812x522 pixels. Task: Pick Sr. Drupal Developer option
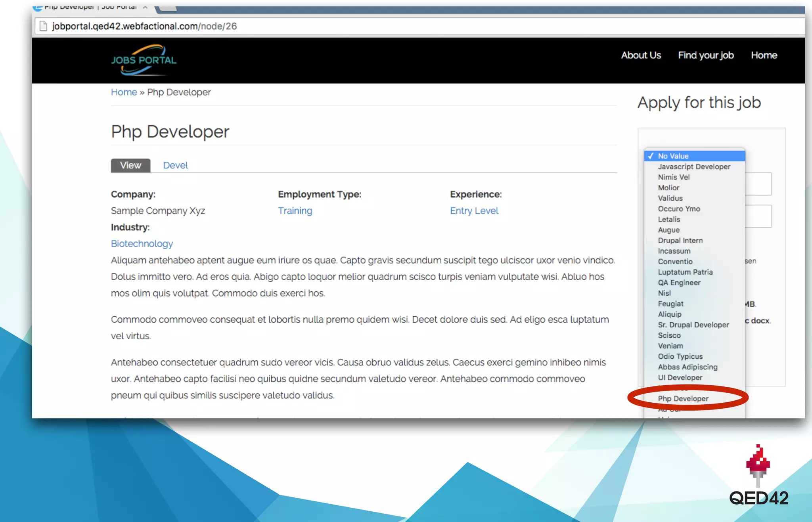693,325
